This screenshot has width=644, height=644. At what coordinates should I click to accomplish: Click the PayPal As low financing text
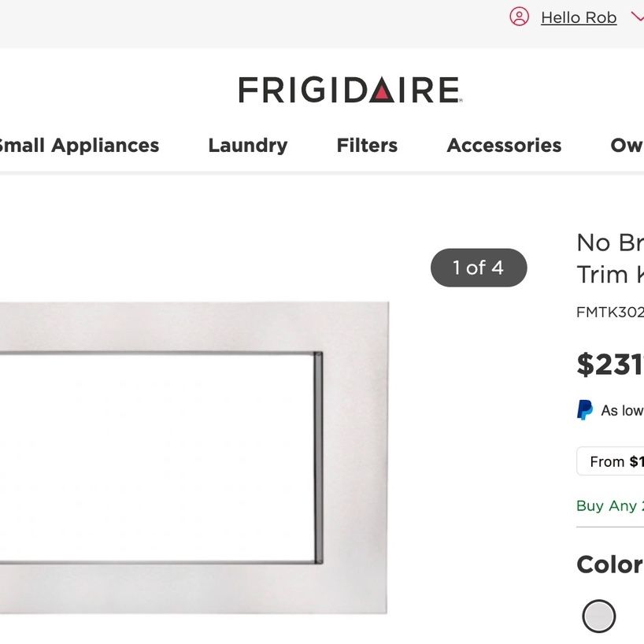[x=622, y=410]
